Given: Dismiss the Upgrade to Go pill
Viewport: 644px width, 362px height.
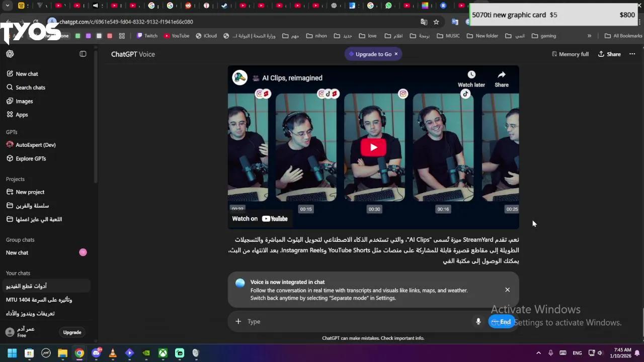Looking at the screenshot, I should point(396,54).
